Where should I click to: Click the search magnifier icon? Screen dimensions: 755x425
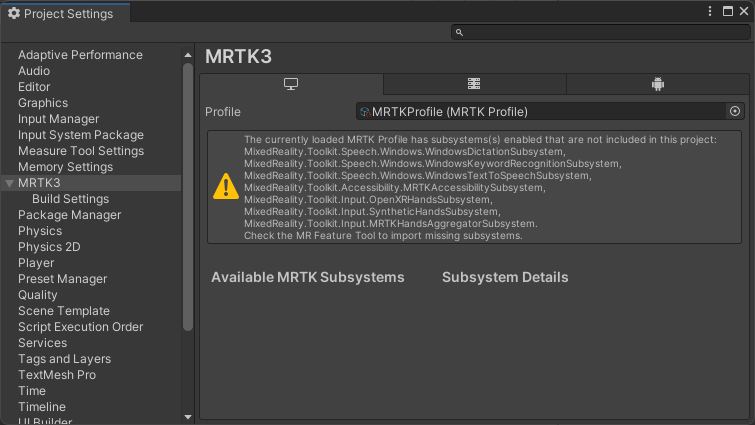459,32
